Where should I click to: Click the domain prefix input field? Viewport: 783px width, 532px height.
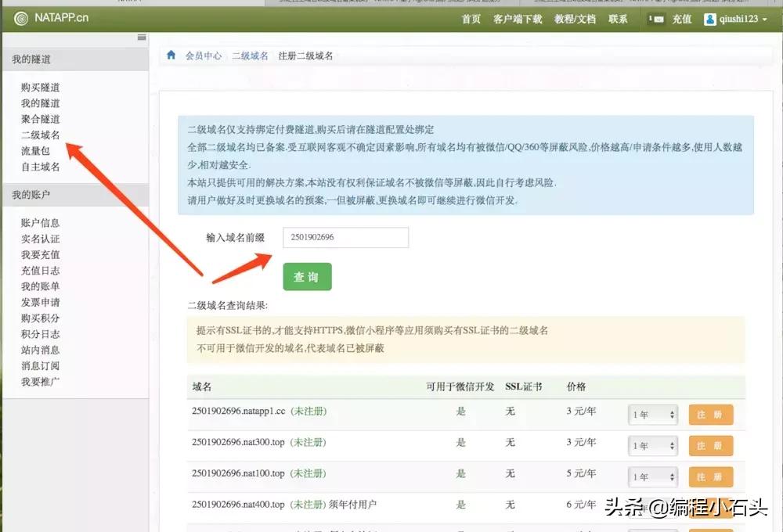pos(345,238)
